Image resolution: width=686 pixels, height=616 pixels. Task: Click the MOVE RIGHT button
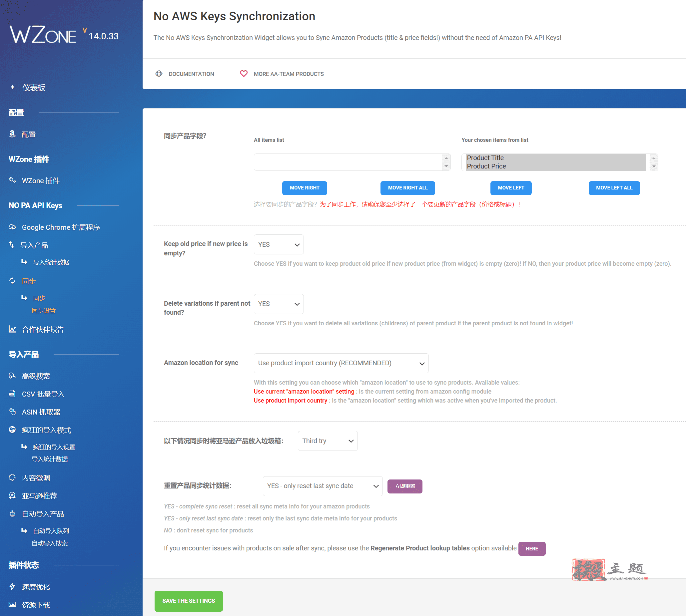pos(305,188)
